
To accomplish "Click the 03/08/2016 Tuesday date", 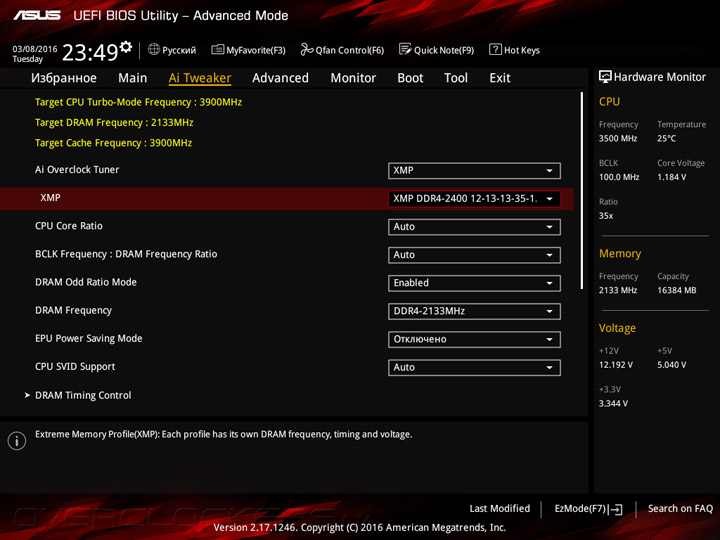I will (34, 54).
